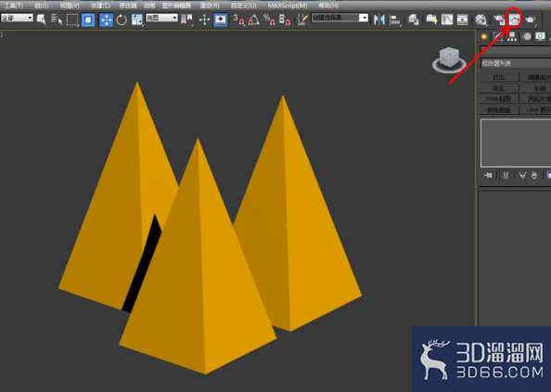Click inside the modifier stack list box
Viewport: 551px width, 392px height.
tap(516, 143)
